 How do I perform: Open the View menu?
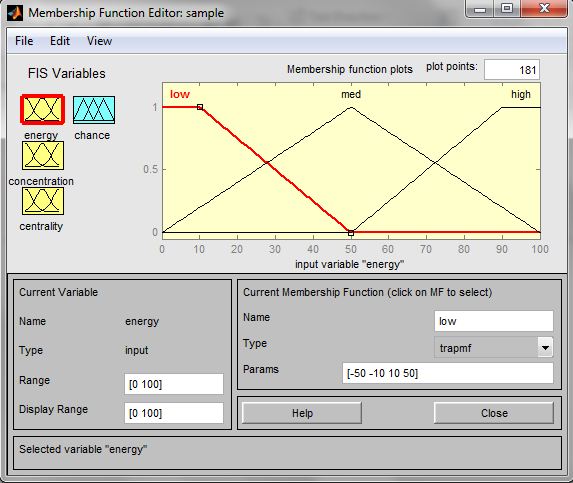(99, 41)
